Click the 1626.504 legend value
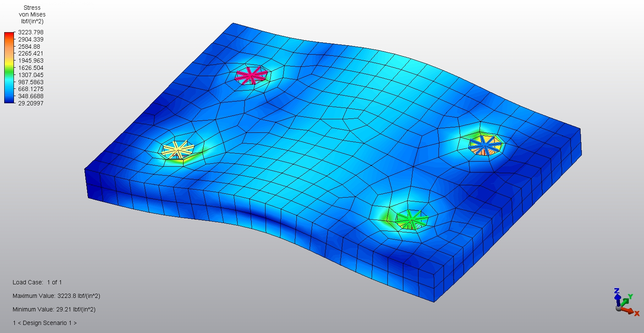 30,68
